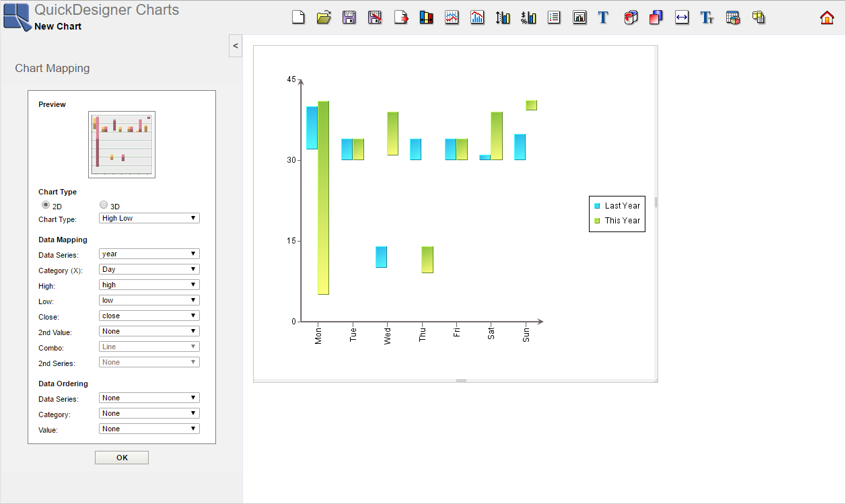Click the chart's right edge resize handle

[x=656, y=202]
